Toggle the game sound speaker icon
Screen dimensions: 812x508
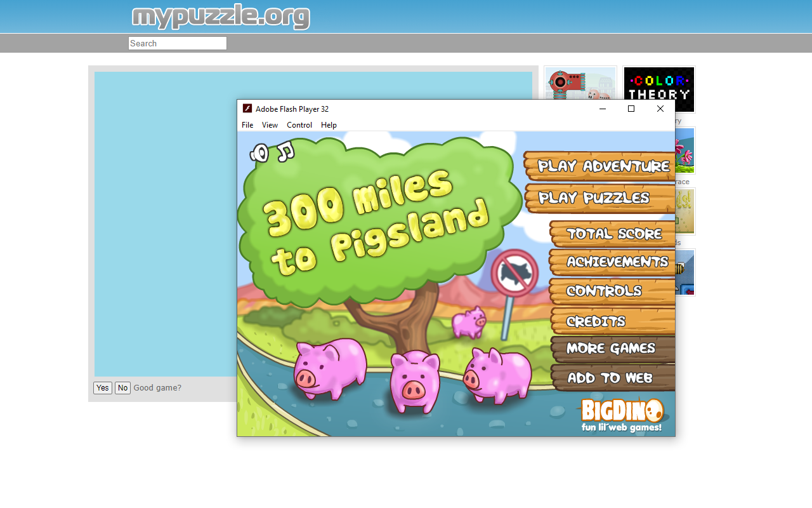tap(259, 152)
